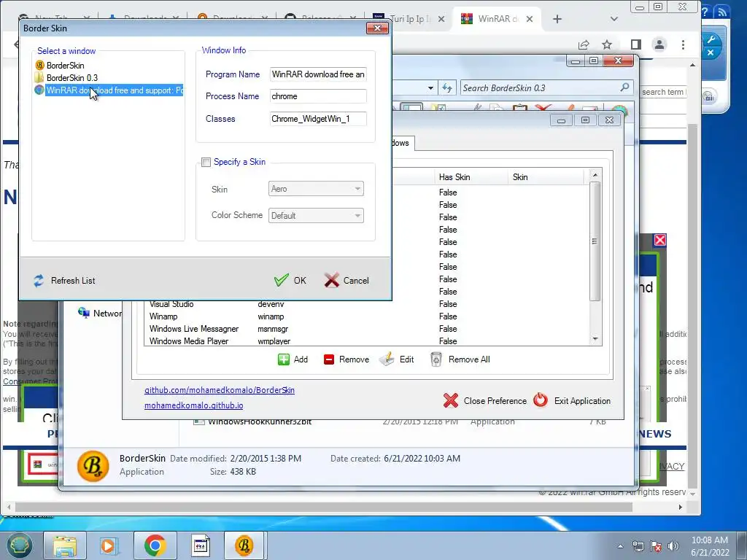Open Chrome from the taskbar
The image size is (747, 560).
tap(155, 545)
